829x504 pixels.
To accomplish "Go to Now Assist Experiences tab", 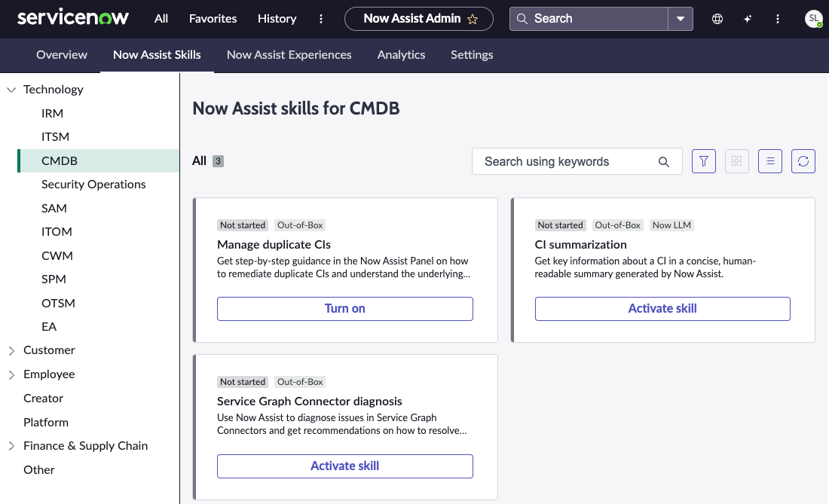I will (289, 55).
